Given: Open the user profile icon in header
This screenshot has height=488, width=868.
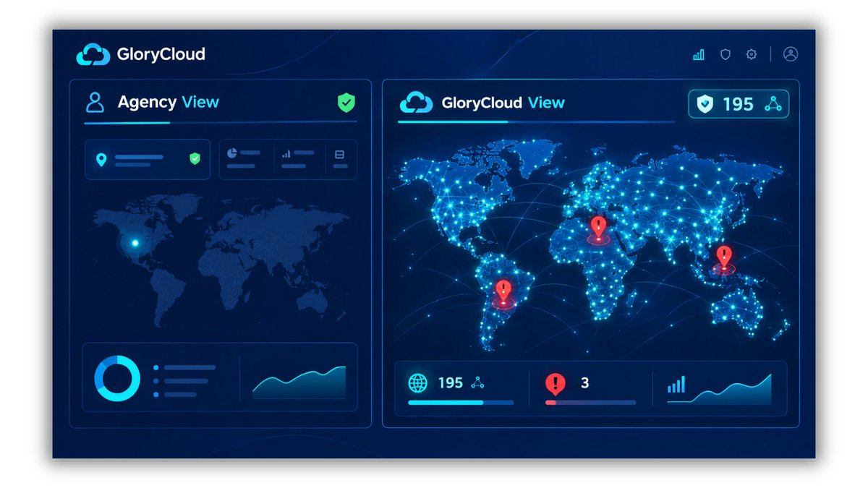Looking at the screenshot, I should 791,54.
